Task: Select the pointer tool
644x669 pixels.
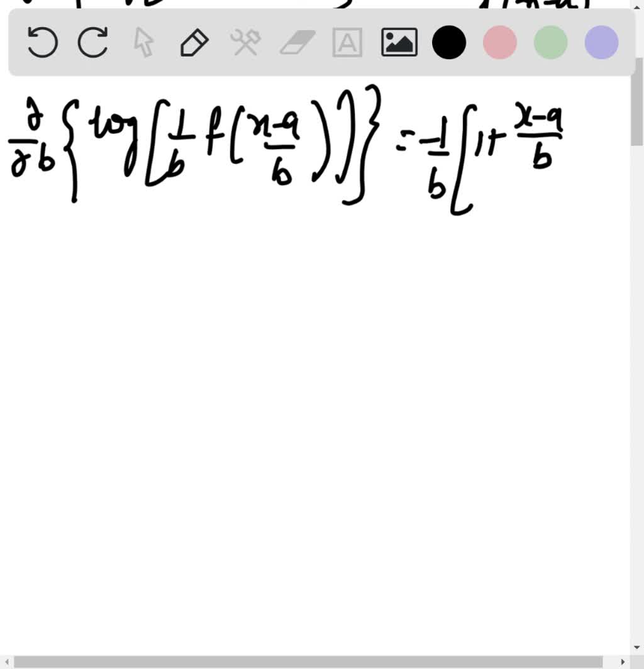Action: click(143, 43)
